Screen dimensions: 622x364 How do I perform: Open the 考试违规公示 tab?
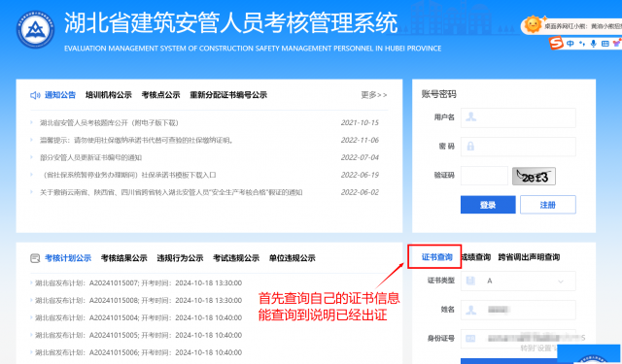click(236, 258)
